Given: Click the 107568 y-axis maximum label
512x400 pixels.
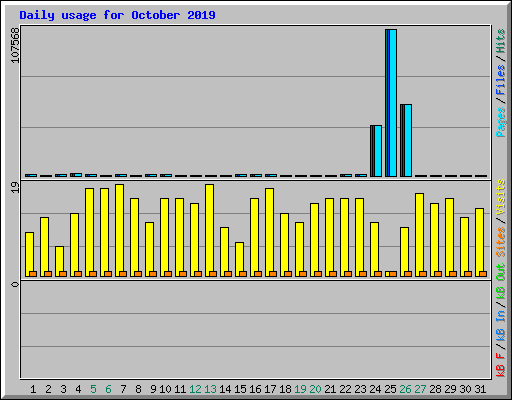Looking at the screenshot, I should [x=15, y=45].
